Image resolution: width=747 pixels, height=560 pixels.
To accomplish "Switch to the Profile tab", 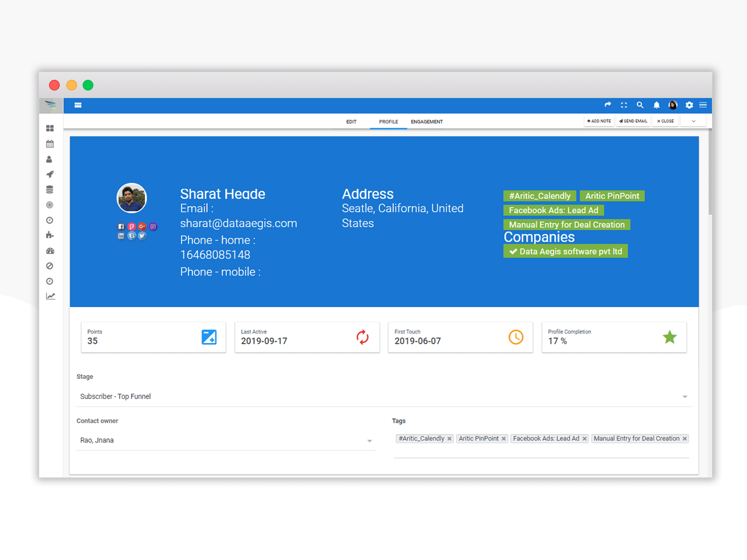I will click(x=388, y=122).
